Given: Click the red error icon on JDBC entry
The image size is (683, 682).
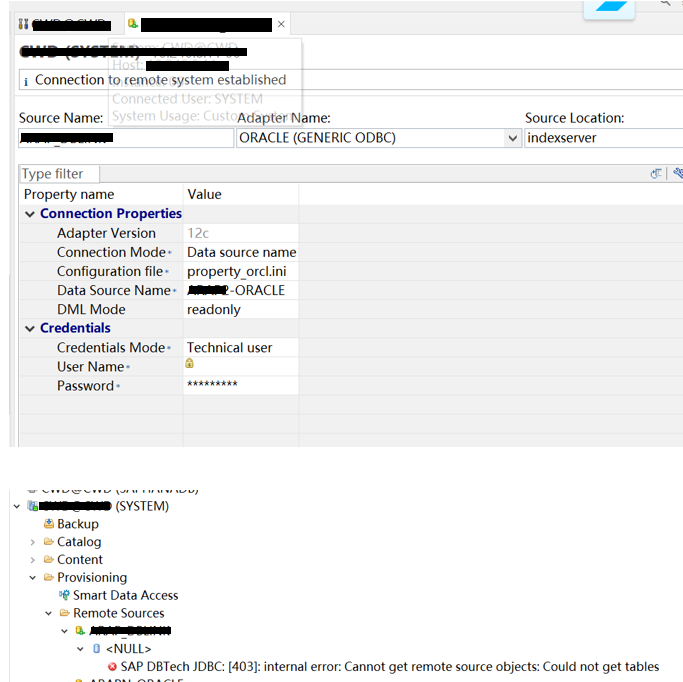Looking at the screenshot, I should [x=112, y=667].
